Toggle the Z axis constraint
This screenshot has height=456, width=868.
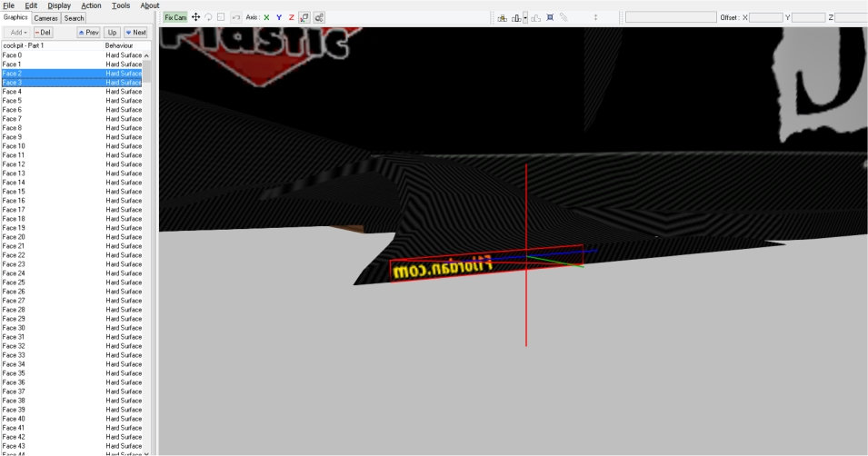click(x=291, y=17)
